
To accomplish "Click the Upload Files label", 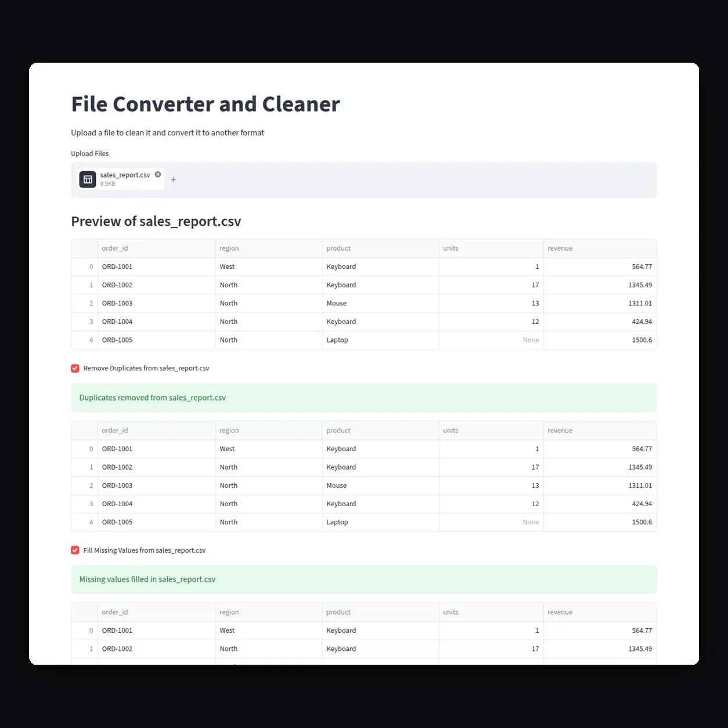I will click(90, 154).
